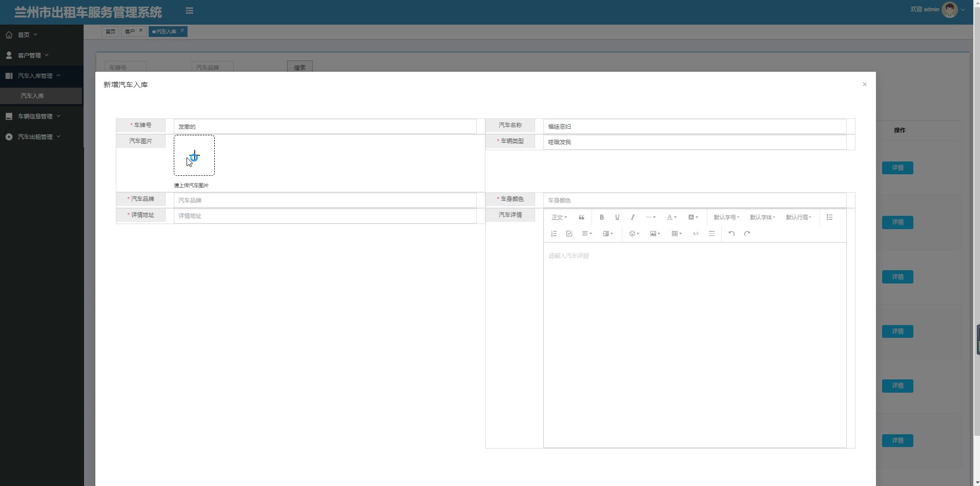
Task: Click the icon beside 汽车出租管理
Action: pyautogui.click(x=9, y=137)
